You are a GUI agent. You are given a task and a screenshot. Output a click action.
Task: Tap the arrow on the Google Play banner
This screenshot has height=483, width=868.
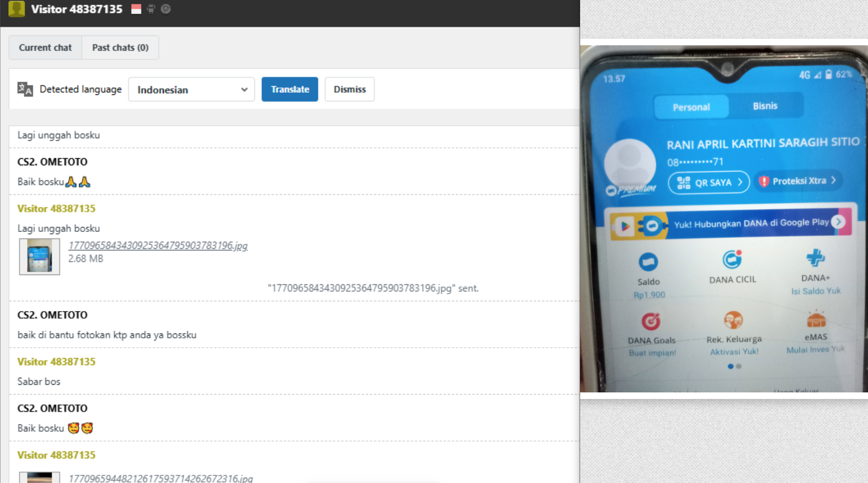(x=838, y=222)
